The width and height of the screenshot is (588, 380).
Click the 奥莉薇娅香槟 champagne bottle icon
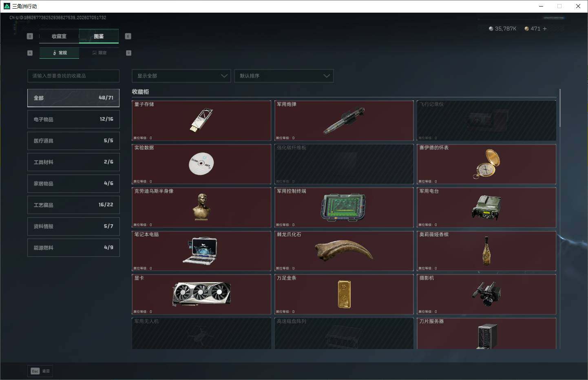coord(486,251)
